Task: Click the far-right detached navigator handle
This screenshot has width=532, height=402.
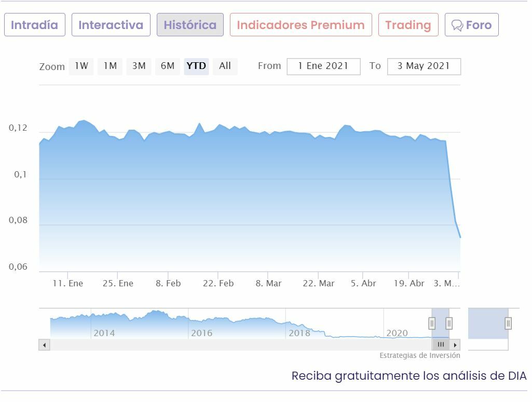Action: click(508, 323)
